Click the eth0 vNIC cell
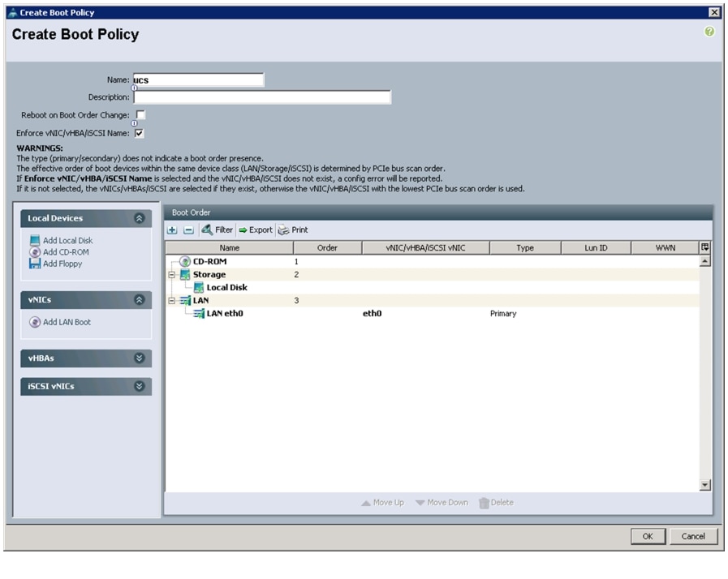Viewport: 728px width, 579px height. point(372,314)
